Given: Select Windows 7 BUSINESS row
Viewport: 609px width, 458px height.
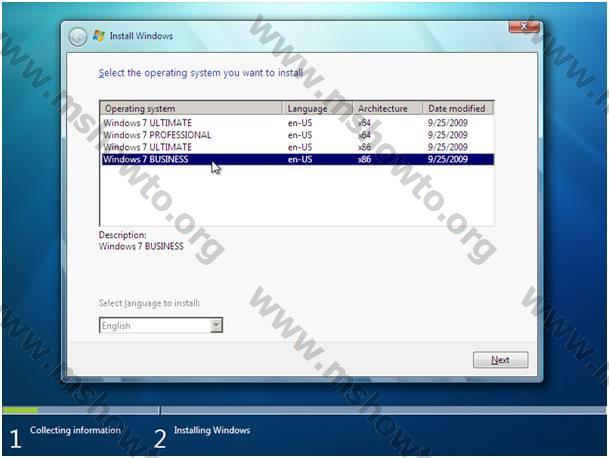Looking at the screenshot, I should [x=297, y=159].
